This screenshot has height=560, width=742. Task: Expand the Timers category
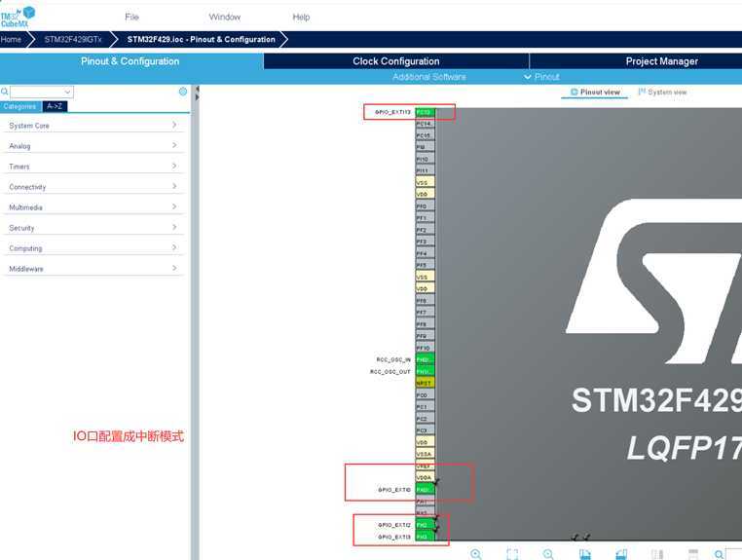(x=93, y=167)
